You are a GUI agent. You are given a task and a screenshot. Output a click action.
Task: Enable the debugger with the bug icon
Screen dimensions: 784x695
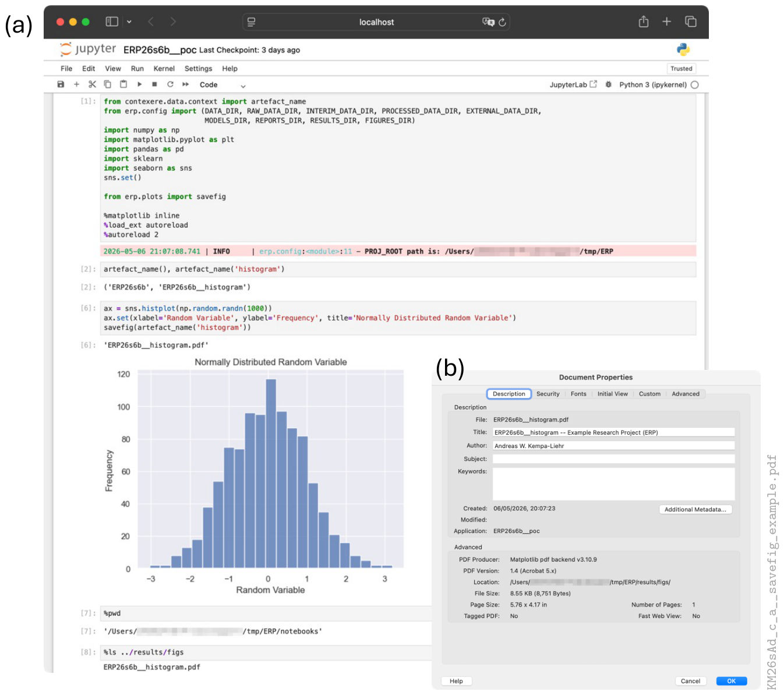pyautogui.click(x=609, y=84)
